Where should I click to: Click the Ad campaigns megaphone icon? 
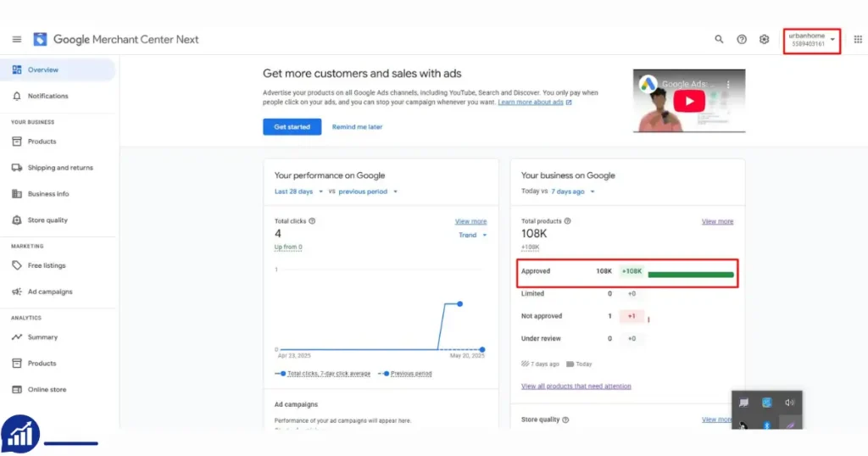tap(17, 292)
